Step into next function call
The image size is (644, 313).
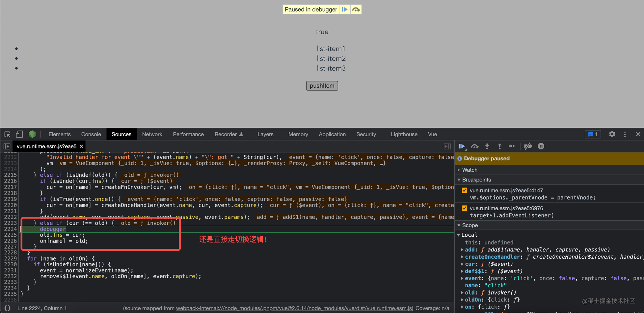[x=487, y=146]
